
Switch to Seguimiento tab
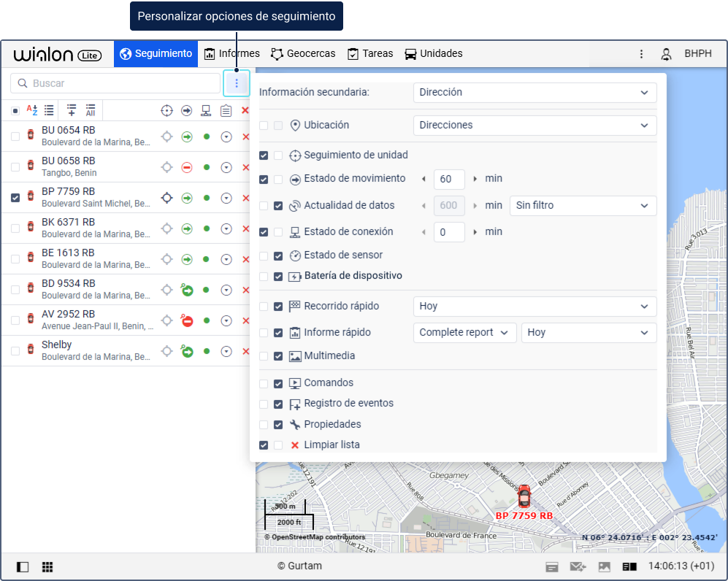156,54
